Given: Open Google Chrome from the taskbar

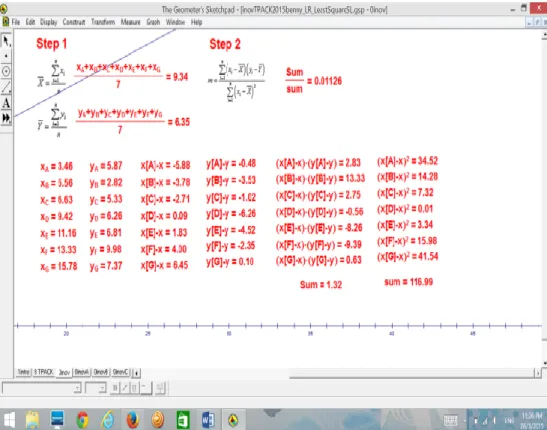Looking at the screenshot, I should pos(82,420).
